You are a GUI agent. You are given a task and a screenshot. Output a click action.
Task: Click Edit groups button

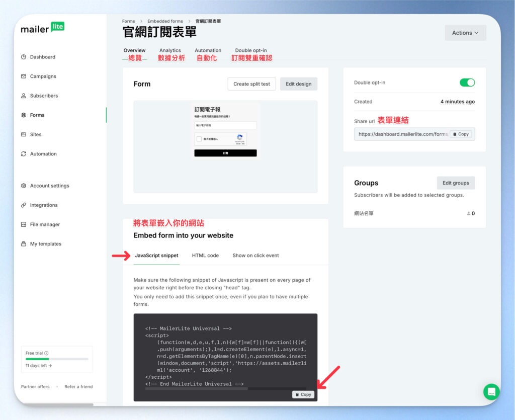point(456,183)
